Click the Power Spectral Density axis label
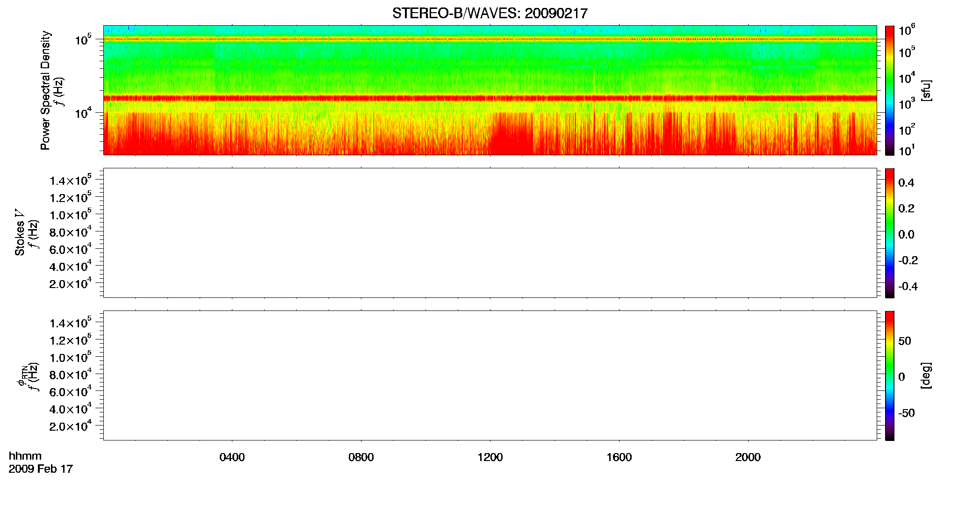Image resolution: width=980 pixels, height=505 pixels. point(45,90)
